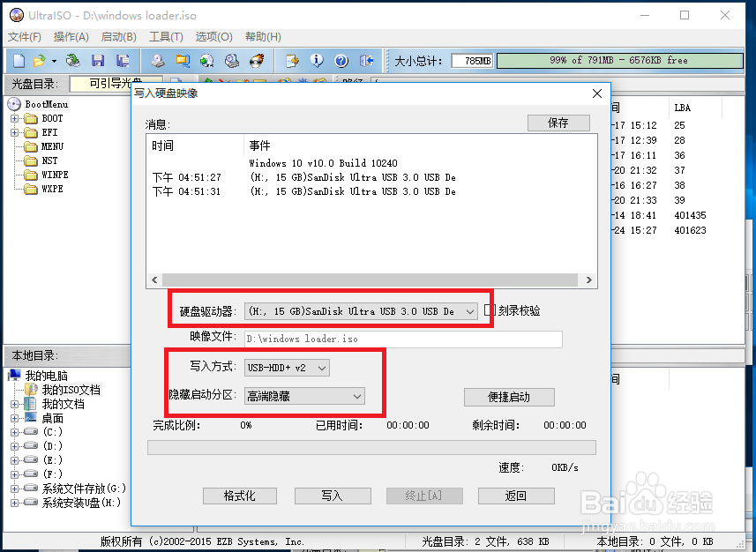Click the 便捷启动 button

(509, 397)
